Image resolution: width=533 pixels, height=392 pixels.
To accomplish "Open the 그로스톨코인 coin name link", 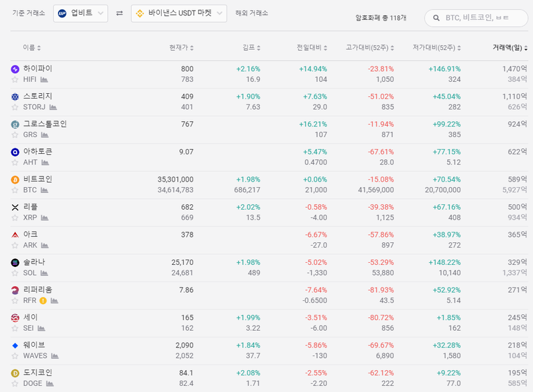I will [x=45, y=124].
